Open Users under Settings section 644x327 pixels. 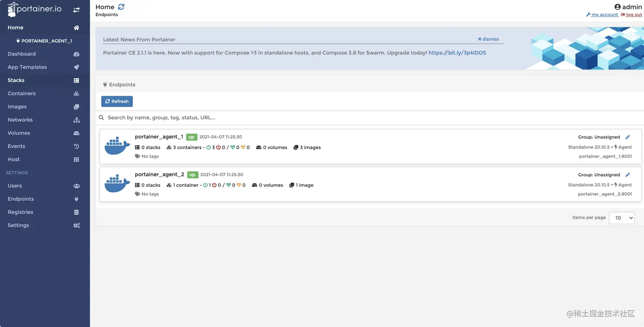15,186
